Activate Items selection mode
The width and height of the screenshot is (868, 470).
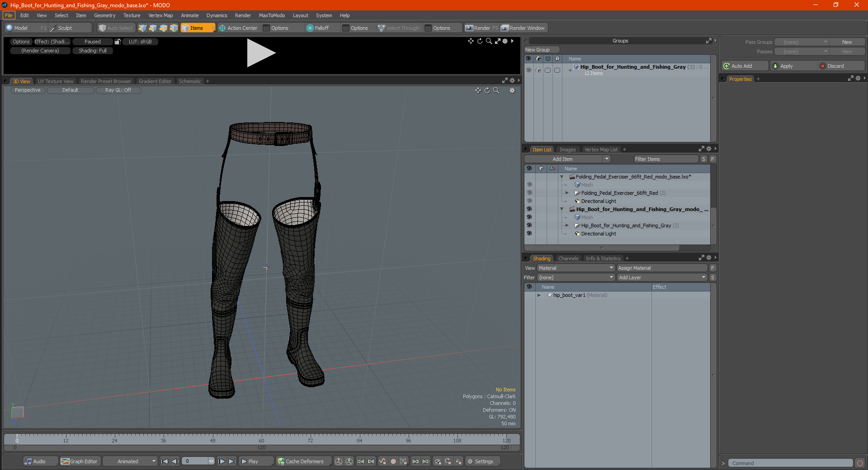click(198, 28)
